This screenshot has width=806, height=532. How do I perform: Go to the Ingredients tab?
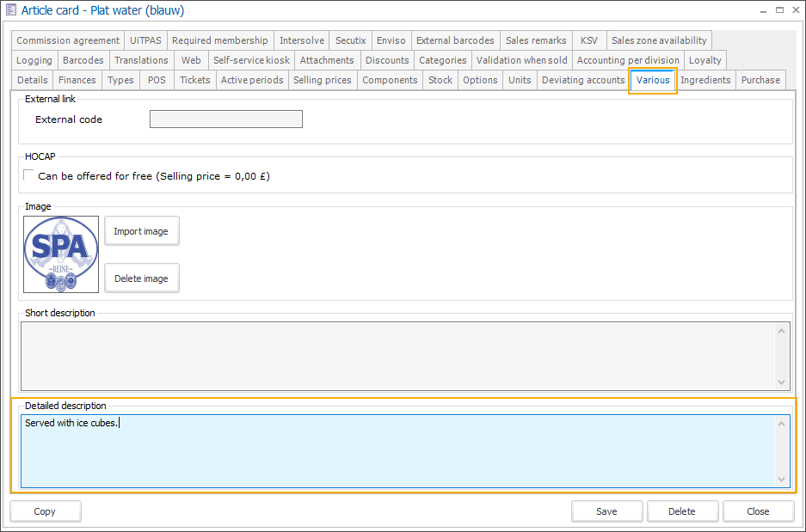(705, 80)
